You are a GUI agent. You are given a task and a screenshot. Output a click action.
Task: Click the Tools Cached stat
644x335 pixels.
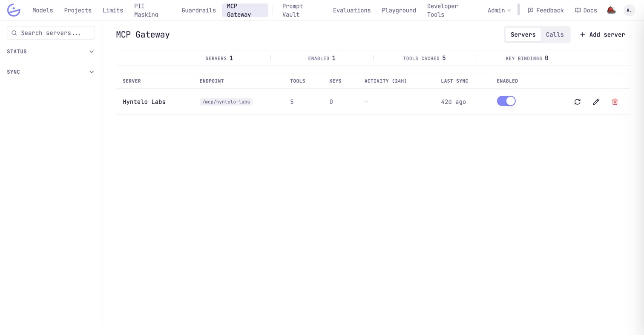click(424, 58)
